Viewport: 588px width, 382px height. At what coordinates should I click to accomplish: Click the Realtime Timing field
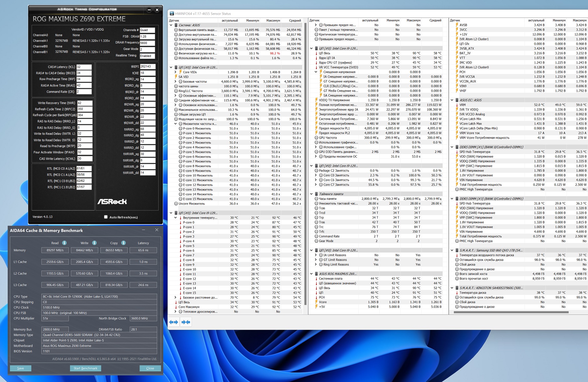click(x=147, y=56)
